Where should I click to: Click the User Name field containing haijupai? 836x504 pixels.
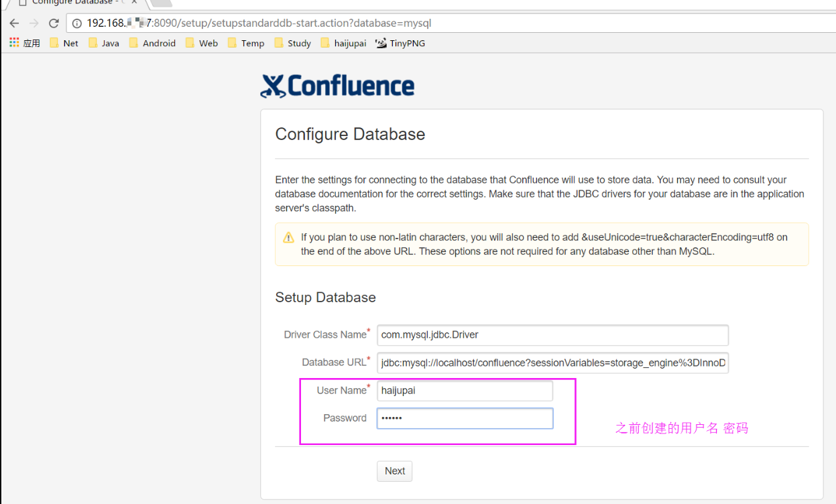tap(465, 391)
